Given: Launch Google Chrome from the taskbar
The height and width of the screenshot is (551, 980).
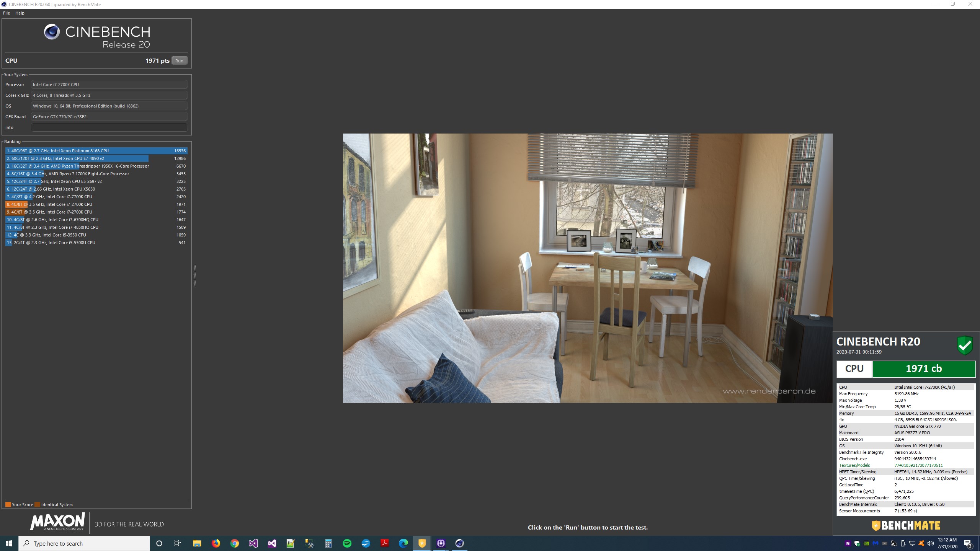Looking at the screenshot, I should coord(235,543).
